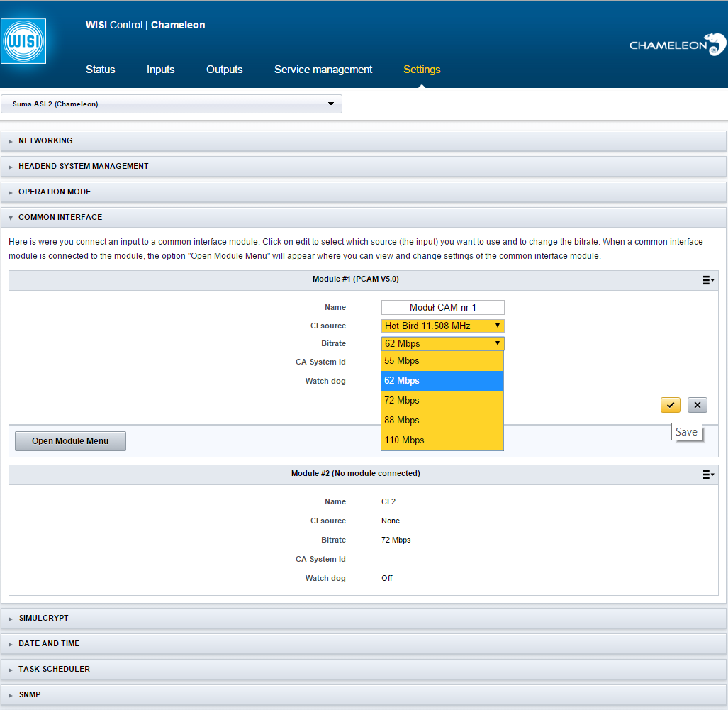This screenshot has height=710, width=728.
Task: Expand the SNMP section
Action: 364,694
